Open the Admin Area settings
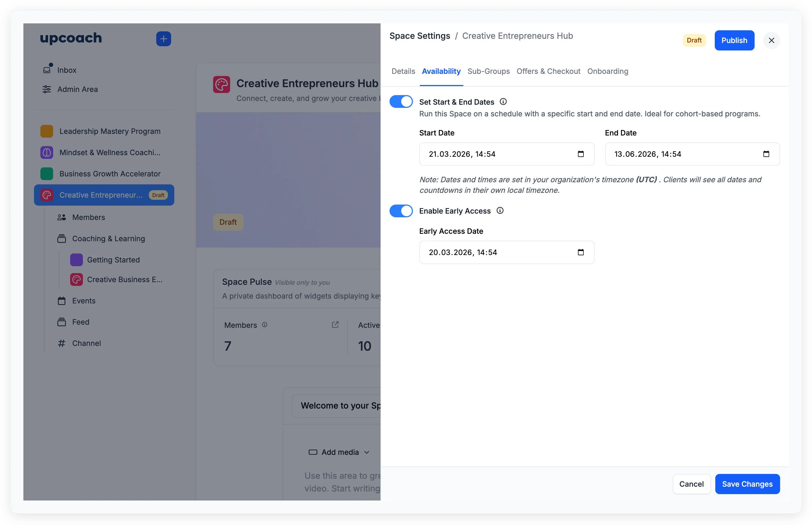The image size is (812, 526). pyautogui.click(x=78, y=89)
